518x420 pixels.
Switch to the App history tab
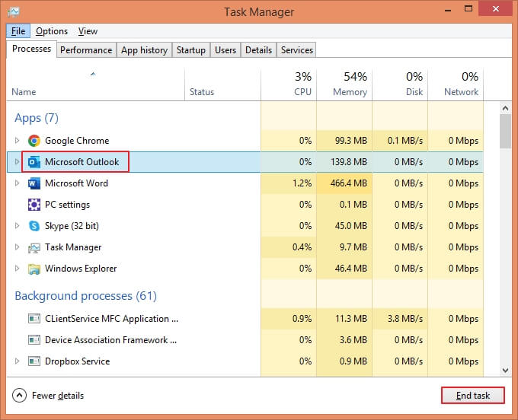coord(144,50)
